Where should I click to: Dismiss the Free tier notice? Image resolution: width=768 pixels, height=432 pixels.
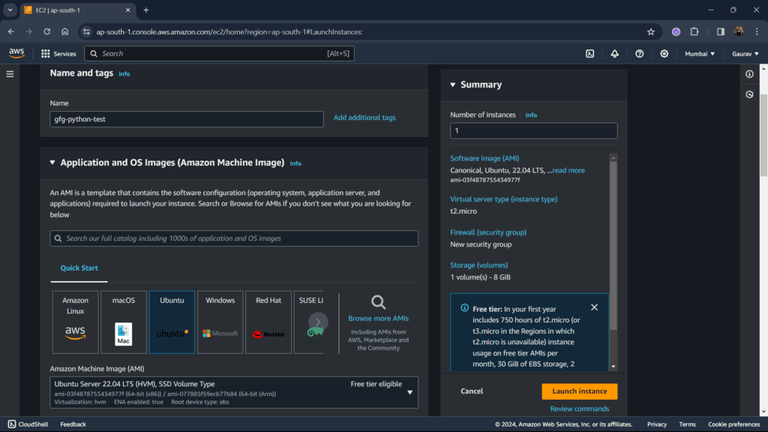pyautogui.click(x=594, y=307)
